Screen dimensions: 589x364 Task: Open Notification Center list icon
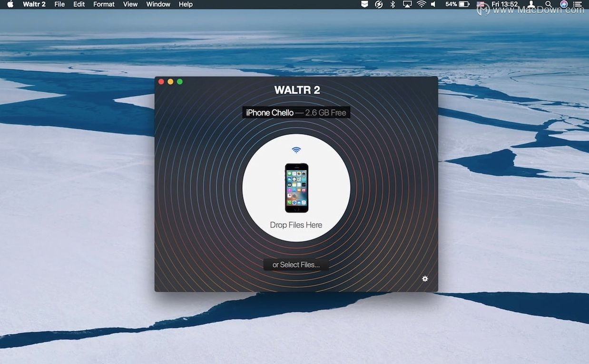point(578,4)
